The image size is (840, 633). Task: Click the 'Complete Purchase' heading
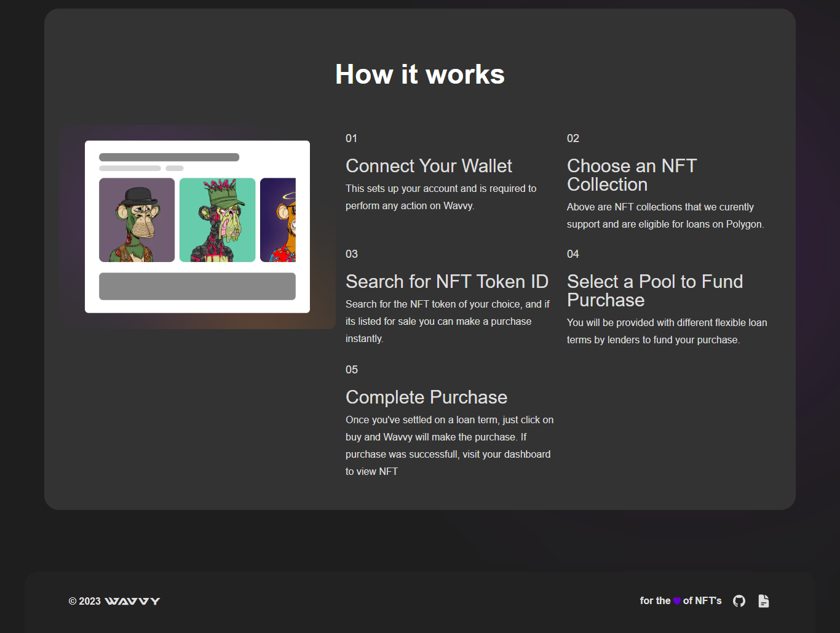[x=426, y=397]
